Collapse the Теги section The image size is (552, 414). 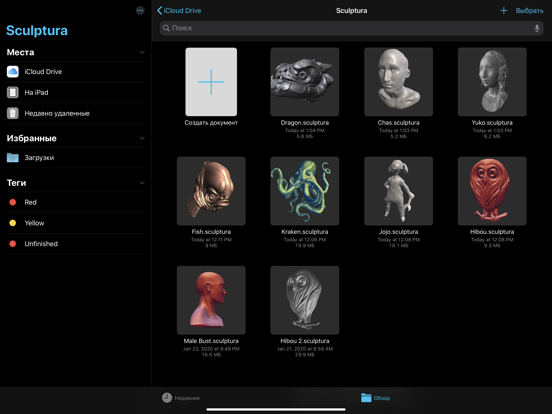tap(142, 183)
